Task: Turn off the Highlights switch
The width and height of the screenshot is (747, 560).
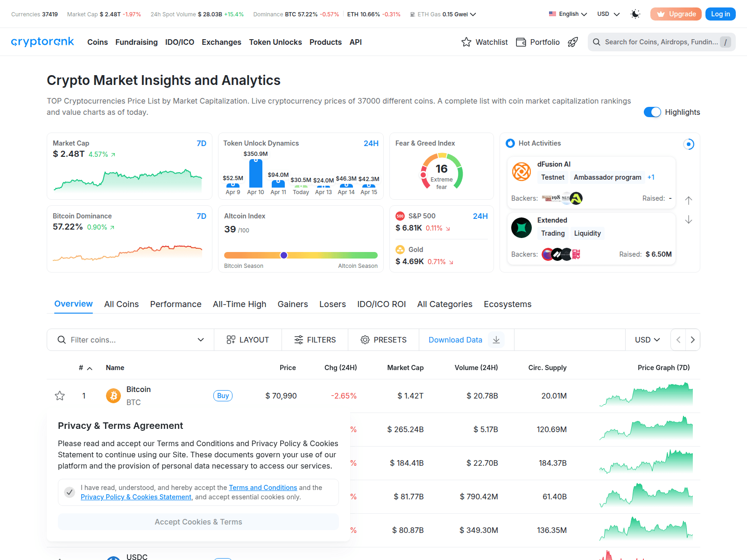Action: pos(652,112)
